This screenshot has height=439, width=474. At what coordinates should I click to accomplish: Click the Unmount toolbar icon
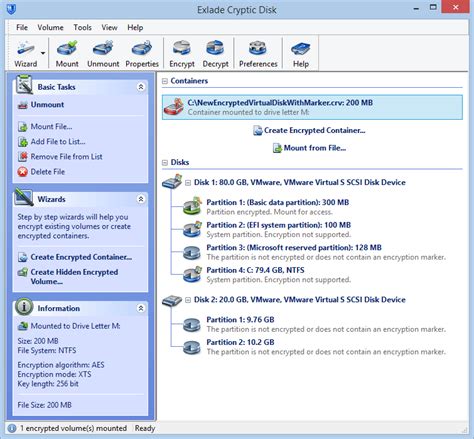(x=103, y=49)
